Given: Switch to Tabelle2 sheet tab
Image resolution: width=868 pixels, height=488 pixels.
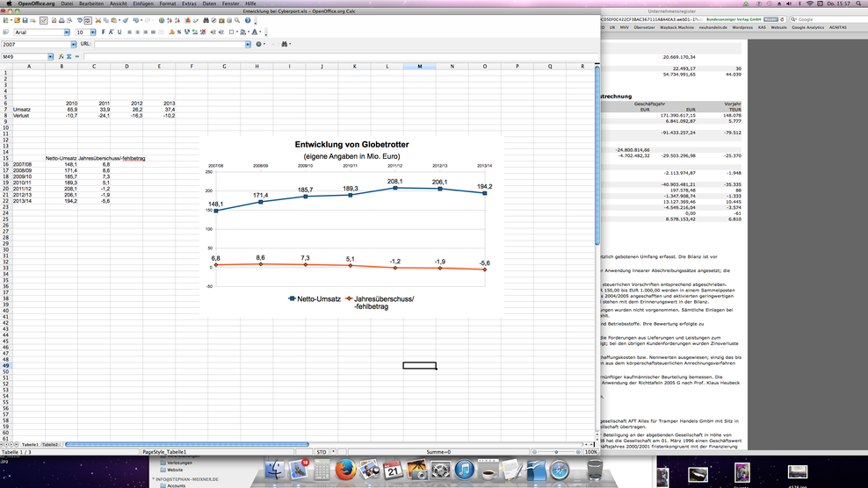Looking at the screenshot, I should (x=50, y=444).
